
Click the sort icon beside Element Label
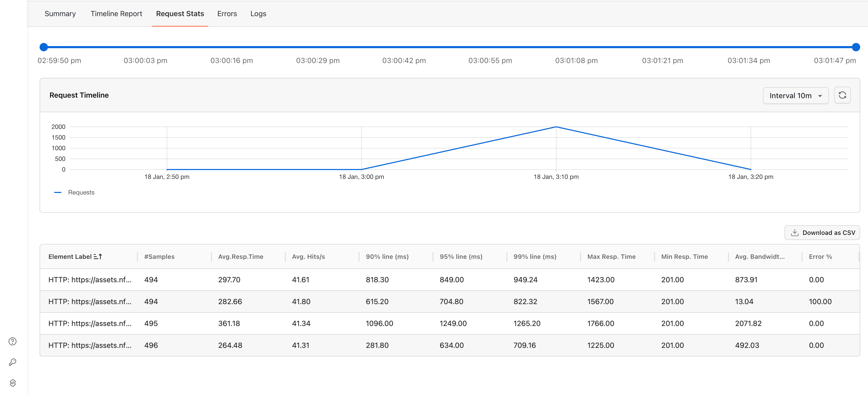pyautogui.click(x=98, y=257)
